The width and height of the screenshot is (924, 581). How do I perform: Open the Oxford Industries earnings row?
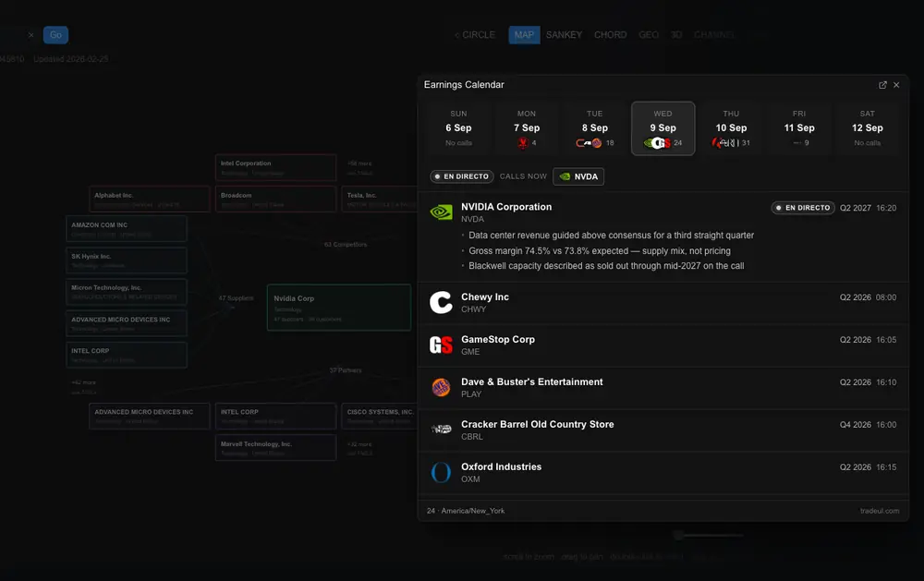[x=663, y=473]
